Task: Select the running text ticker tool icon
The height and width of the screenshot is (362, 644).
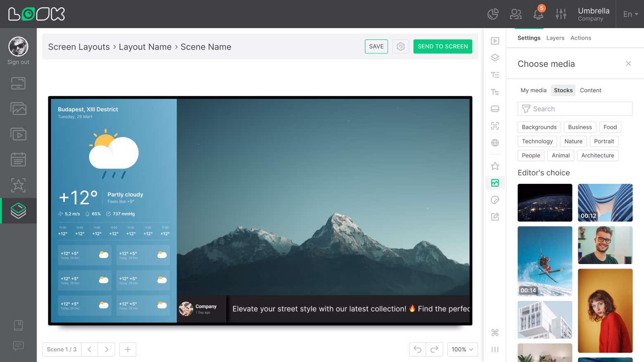Action: (x=495, y=92)
